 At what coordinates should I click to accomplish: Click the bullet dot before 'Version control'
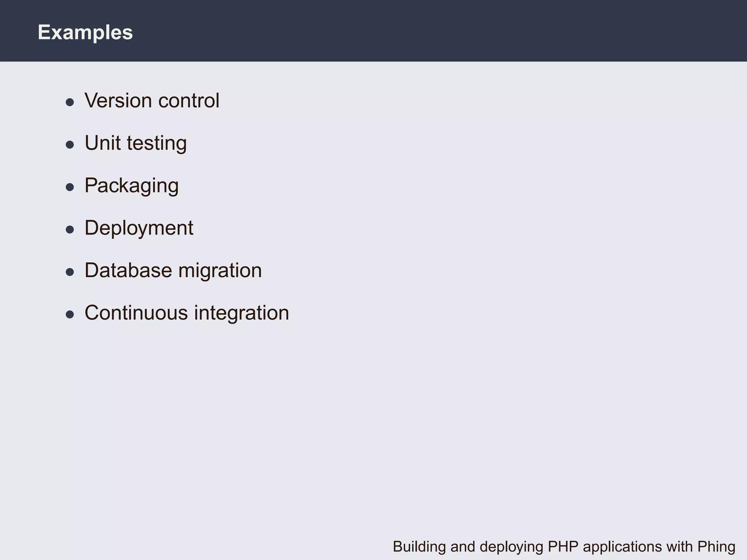(x=70, y=102)
